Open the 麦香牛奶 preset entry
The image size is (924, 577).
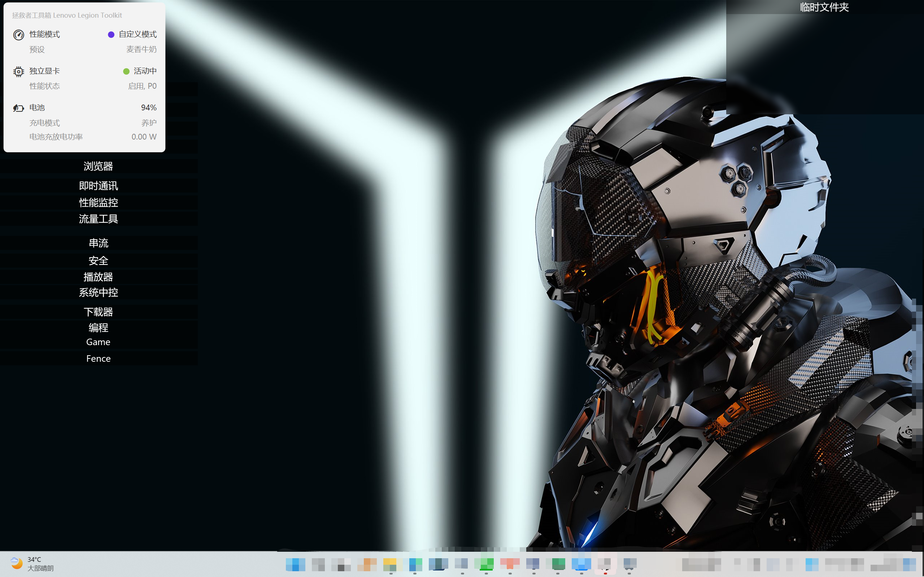coord(141,49)
